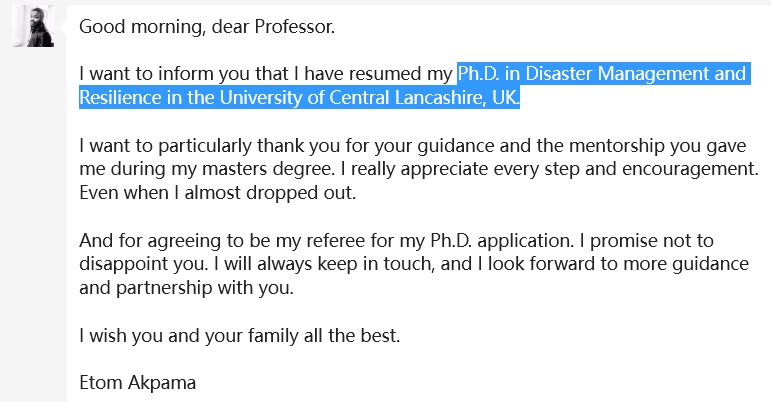The image size is (771, 402).
Task: Click the sentence 'I wish you and your family all the best.'
Action: point(239,336)
